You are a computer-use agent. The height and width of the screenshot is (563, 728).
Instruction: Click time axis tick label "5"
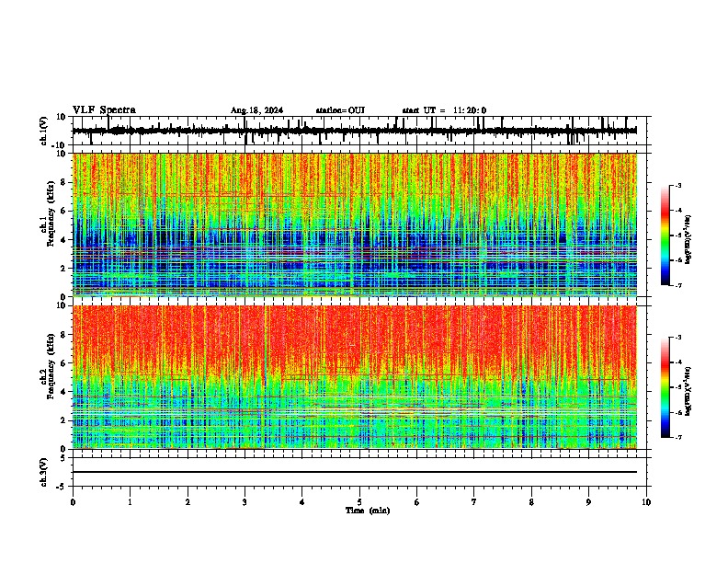[x=359, y=502]
